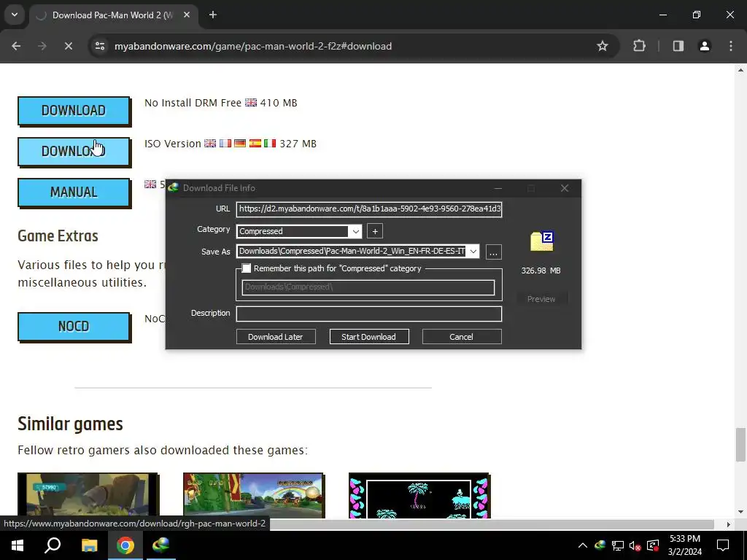Click the MANUAL button
Screen dimensions: 747x560
(74, 192)
